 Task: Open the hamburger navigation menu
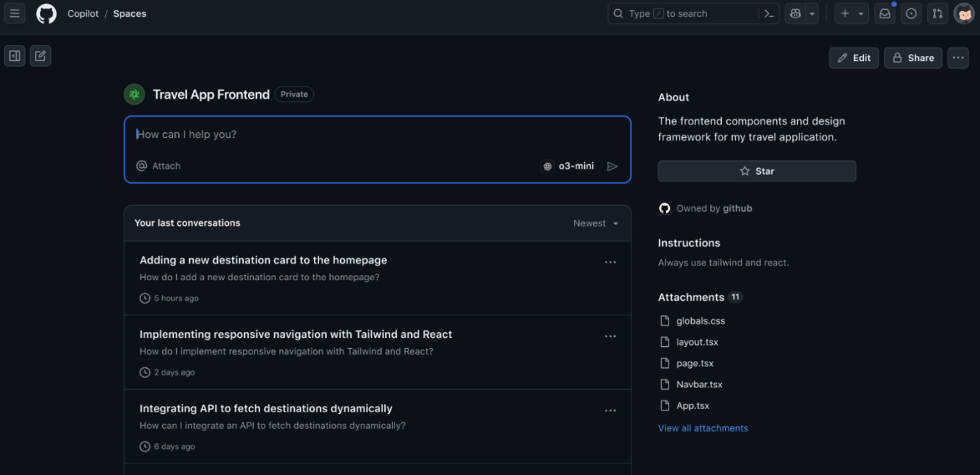(x=14, y=13)
